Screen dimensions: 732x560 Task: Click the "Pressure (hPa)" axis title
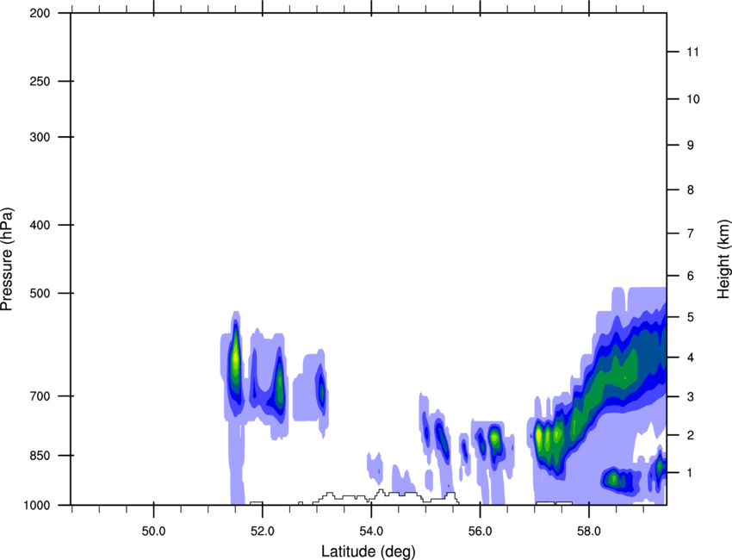coord(8,259)
